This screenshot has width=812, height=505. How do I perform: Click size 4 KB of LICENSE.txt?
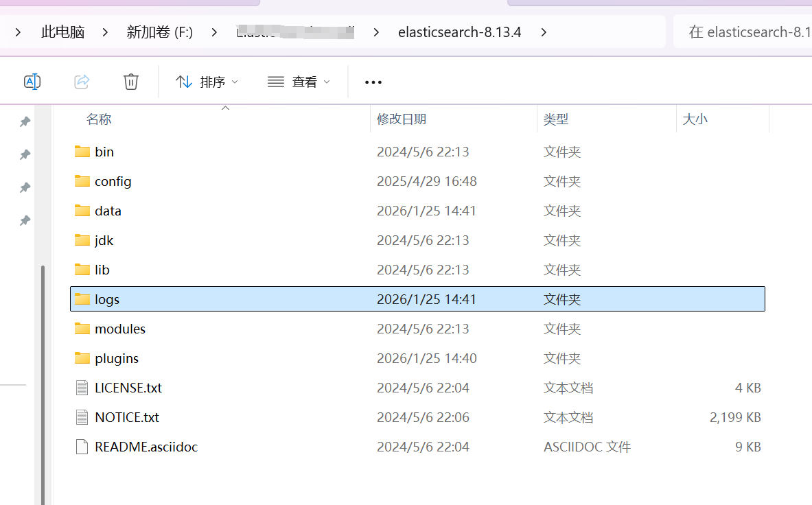coord(747,388)
